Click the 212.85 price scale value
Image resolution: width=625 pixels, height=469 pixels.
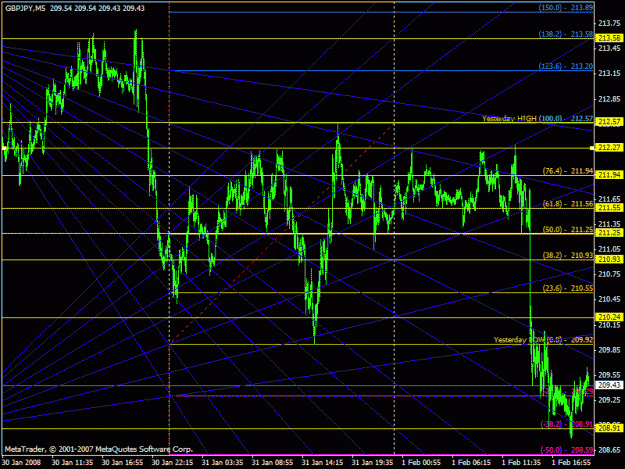(x=609, y=99)
